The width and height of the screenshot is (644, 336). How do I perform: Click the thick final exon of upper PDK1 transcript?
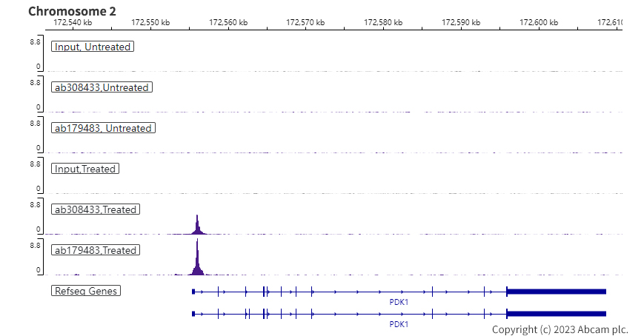(557, 292)
